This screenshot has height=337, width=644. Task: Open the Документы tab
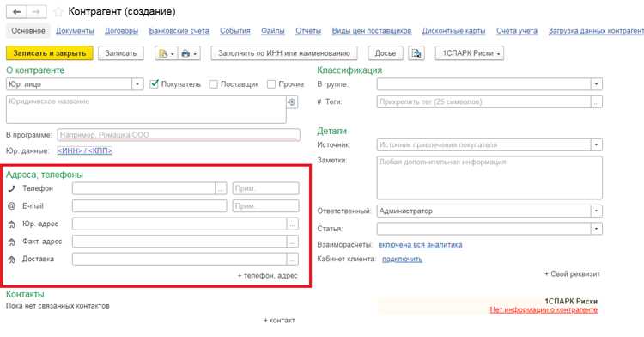[75, 31]
